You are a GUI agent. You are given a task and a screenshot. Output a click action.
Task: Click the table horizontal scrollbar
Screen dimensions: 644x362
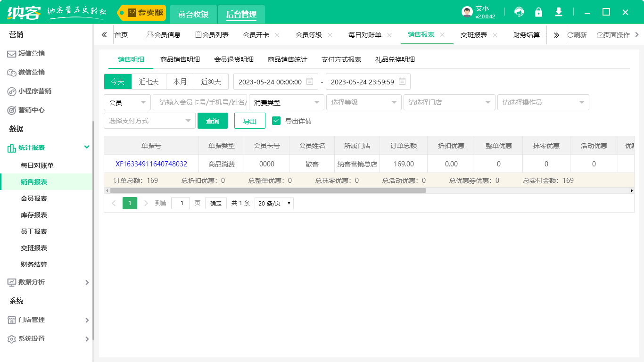(267, 190)
